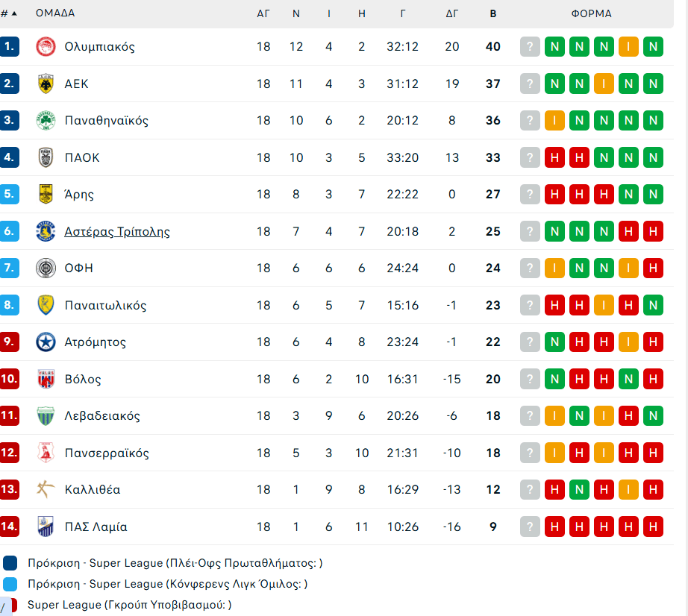This screenshot has height=616, width=688.
Task: Click ΠΑΟΚ's first red Η form badge
Action: point(554,157)
